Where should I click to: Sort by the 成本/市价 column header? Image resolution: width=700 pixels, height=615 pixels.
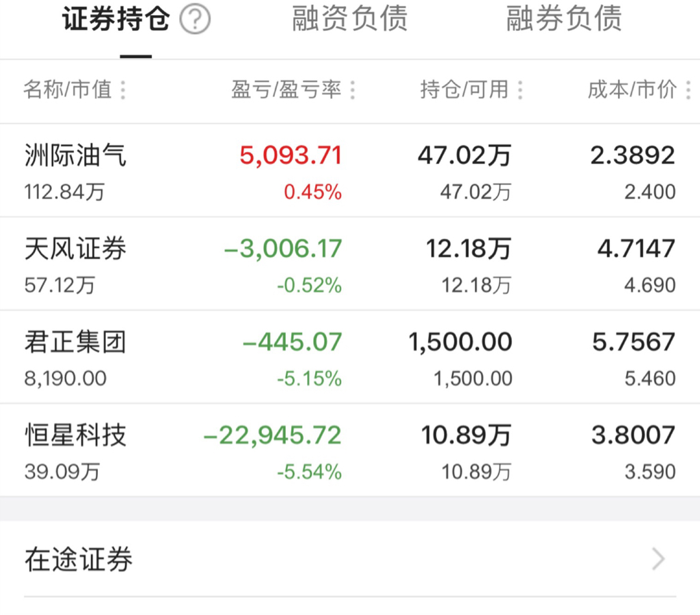(632, 90)
